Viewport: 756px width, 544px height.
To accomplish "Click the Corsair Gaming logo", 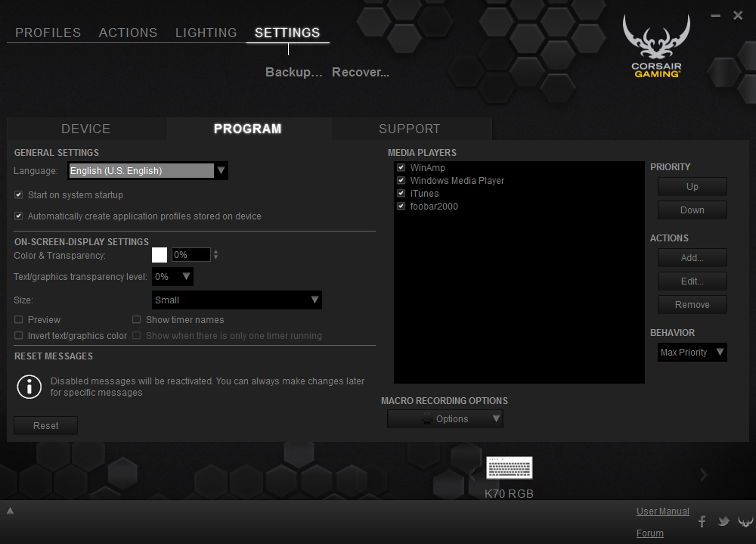I will pos(656,46).
